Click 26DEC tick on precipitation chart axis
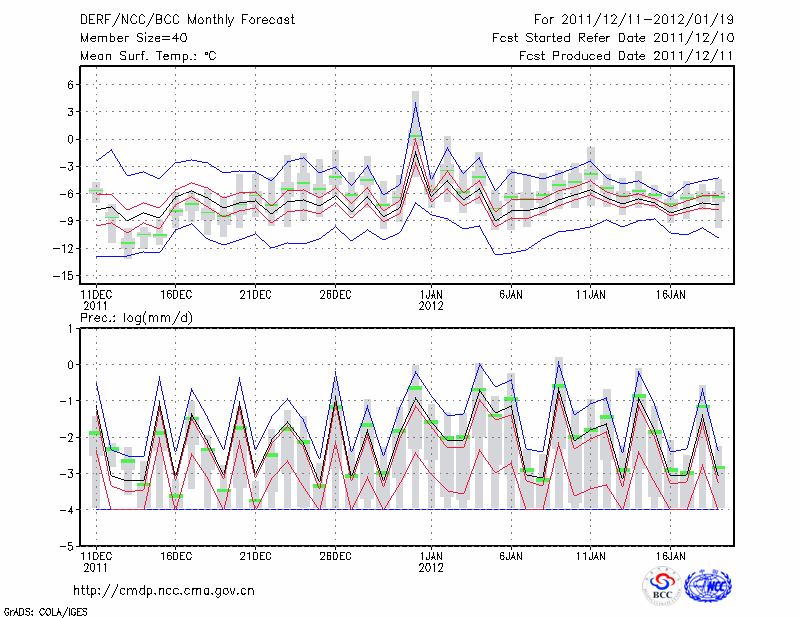This screenshot has height=618, width=800. 335,555
